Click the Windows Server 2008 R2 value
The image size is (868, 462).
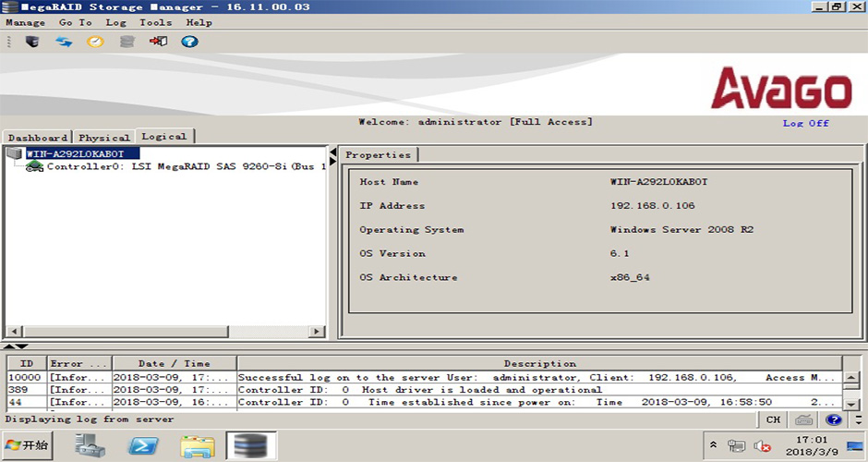[x=682, y=229]
